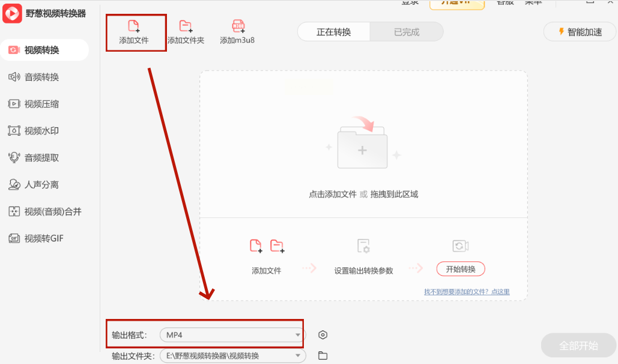Click the 点击添加文件 或 拖拽到此区域 text
The width and height of the screenshot is (618, 364).
tap(363, 194)
